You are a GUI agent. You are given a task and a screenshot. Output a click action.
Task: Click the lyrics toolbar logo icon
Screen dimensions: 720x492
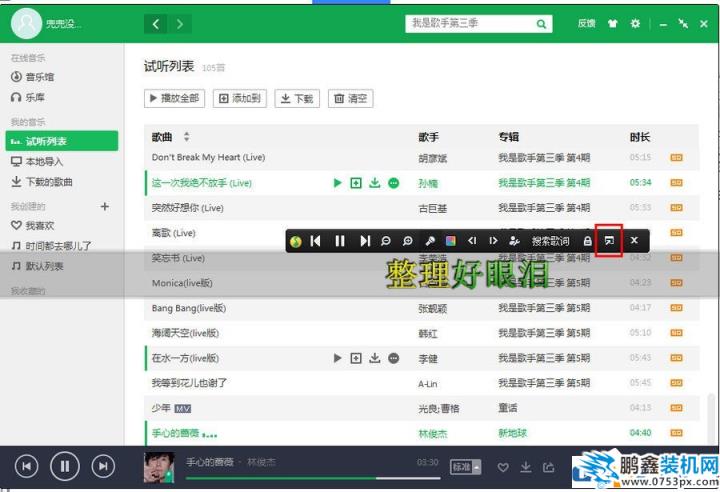(x=296, y=241)
